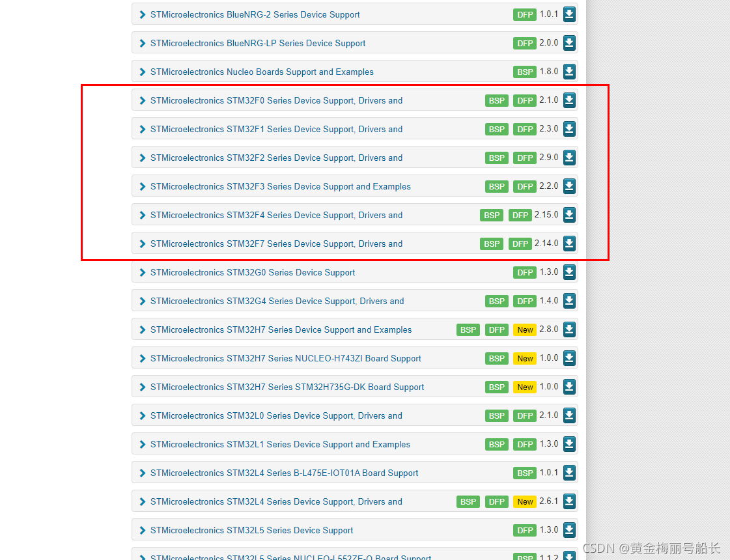Click New badge on STM32H735G-DK row
Image resolution: width=730 pixels, height=560 pixels.
(525, 387)
